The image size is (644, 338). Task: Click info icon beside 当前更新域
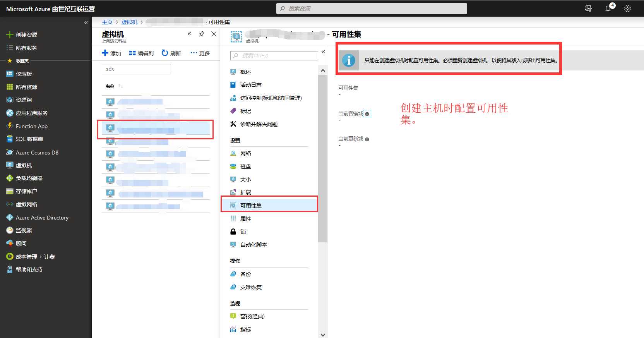click(367, 139)
